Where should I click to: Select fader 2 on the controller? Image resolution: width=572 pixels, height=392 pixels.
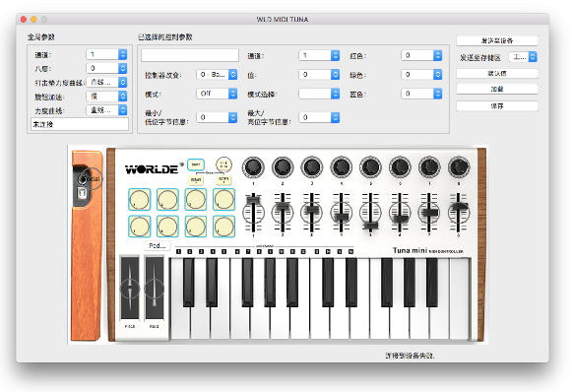click(283, 213)
